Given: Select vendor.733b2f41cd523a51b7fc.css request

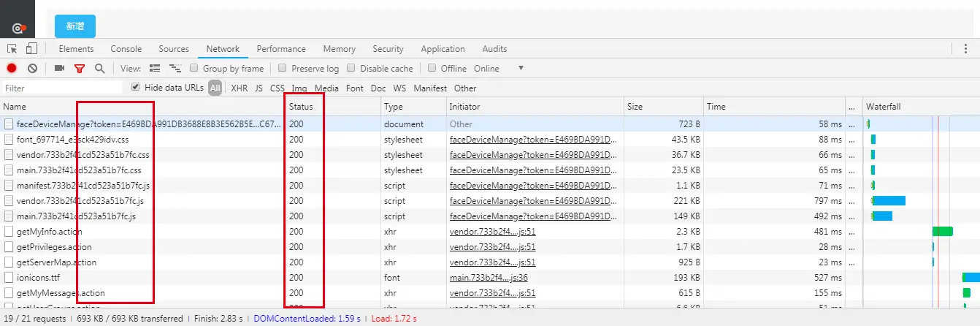Looking at the screenshot, I should click(490, 155).
